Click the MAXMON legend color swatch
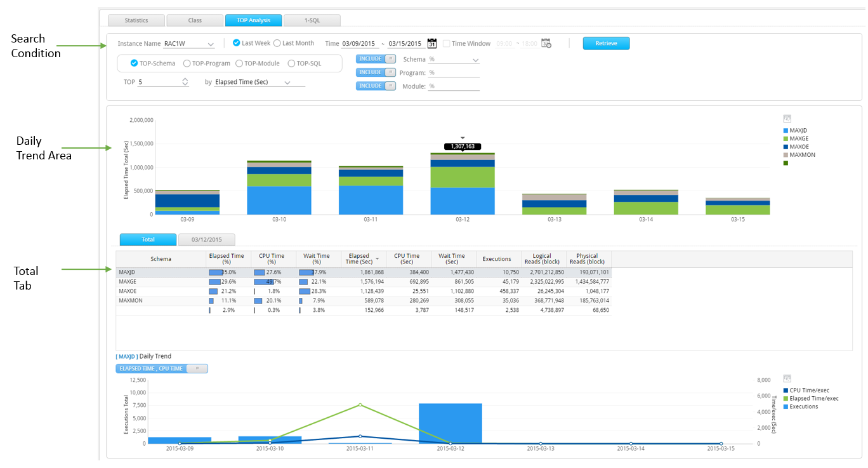The height and width of the screenshot is (468, 868). 786,155
